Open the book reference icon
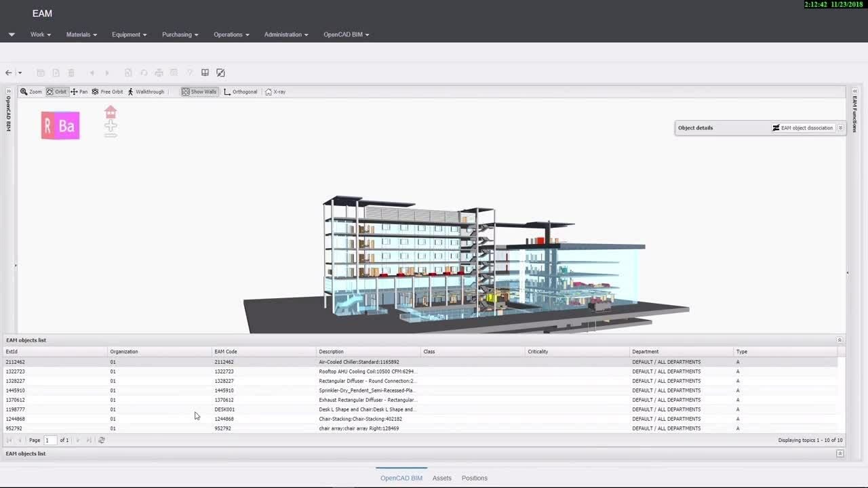The height and width of the screenshot is (488, 868). click(205, 73)
